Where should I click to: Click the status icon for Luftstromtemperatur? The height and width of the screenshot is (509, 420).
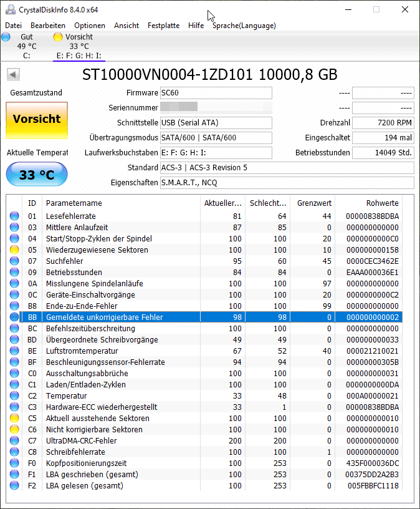click(x=14, y=351)
